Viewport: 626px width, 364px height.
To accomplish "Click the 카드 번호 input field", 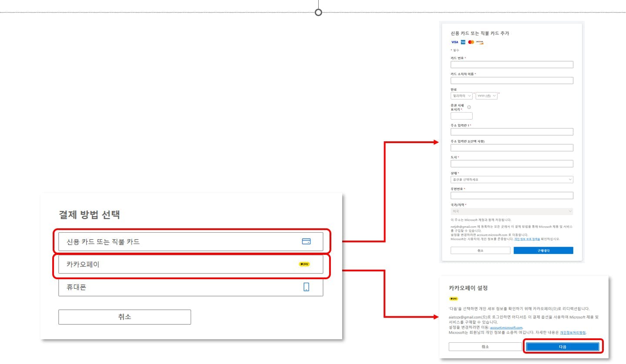I will pos(512,65).
